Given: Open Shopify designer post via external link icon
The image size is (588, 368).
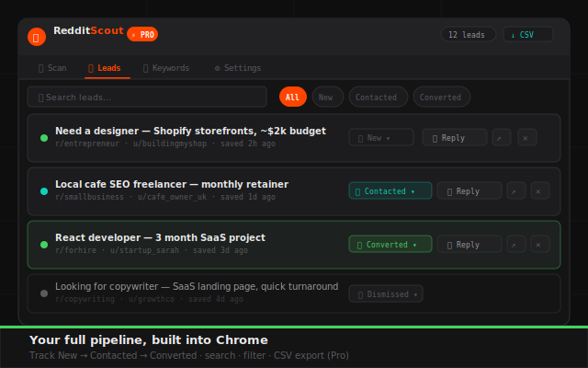Looking at the screenshot, I should point(502,137).
